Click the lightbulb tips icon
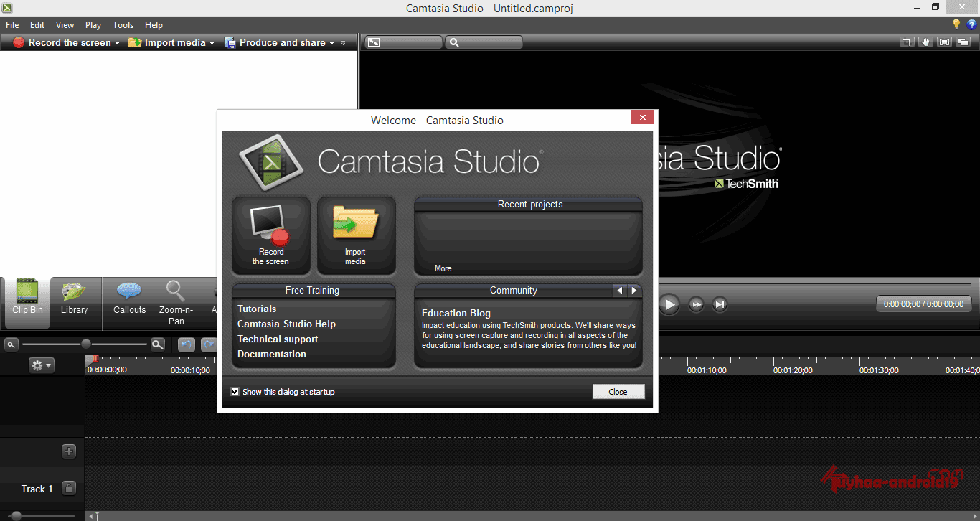The image size is (980, 521). click(x=956, y=25)
